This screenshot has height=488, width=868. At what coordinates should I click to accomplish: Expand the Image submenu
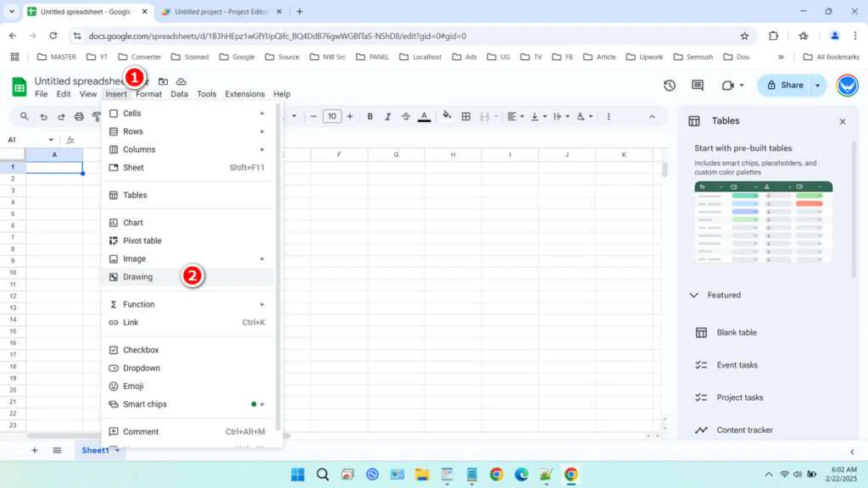(133, 258)
